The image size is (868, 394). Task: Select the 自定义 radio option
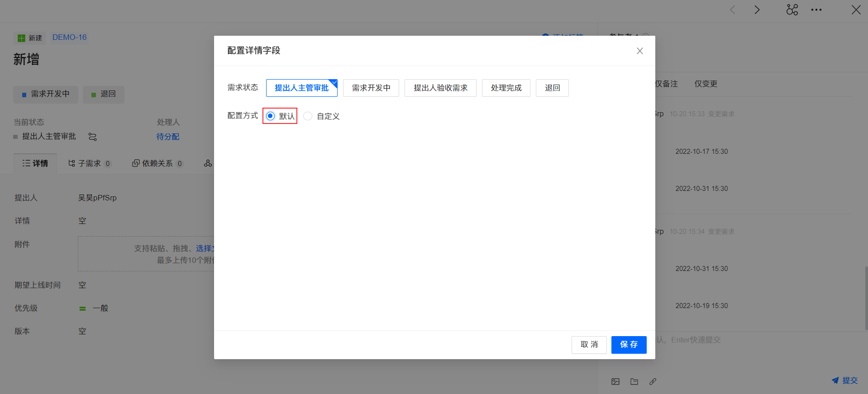pos(308,116)
